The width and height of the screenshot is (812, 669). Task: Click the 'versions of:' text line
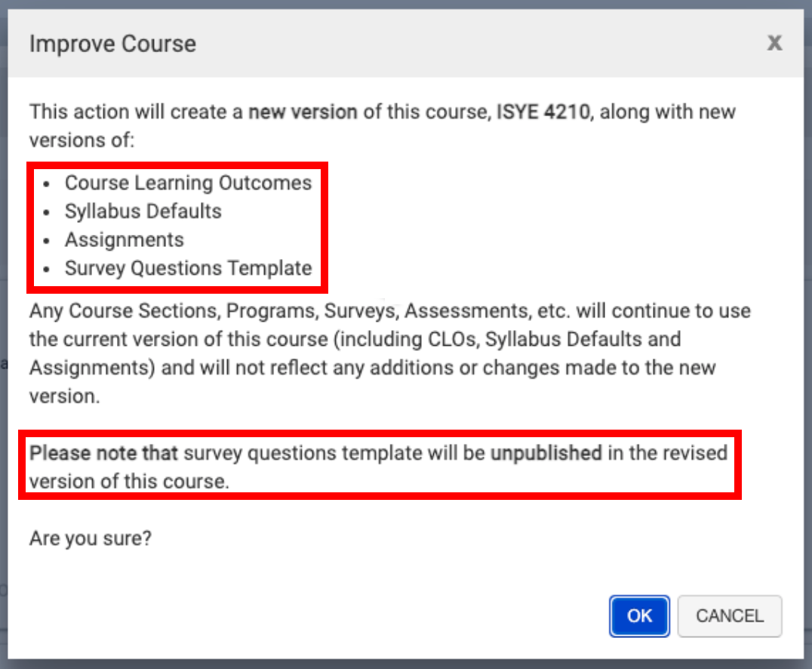click(82, 140)
